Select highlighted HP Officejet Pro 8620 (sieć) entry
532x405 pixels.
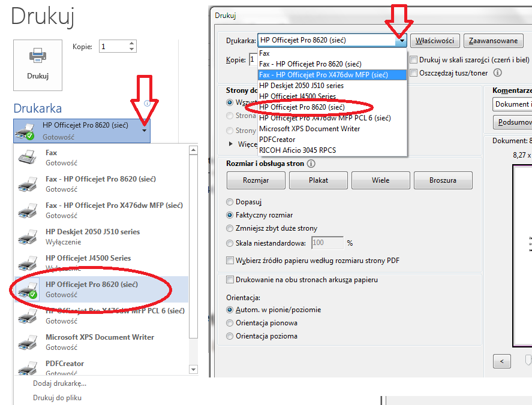click(x=101, y=289)
